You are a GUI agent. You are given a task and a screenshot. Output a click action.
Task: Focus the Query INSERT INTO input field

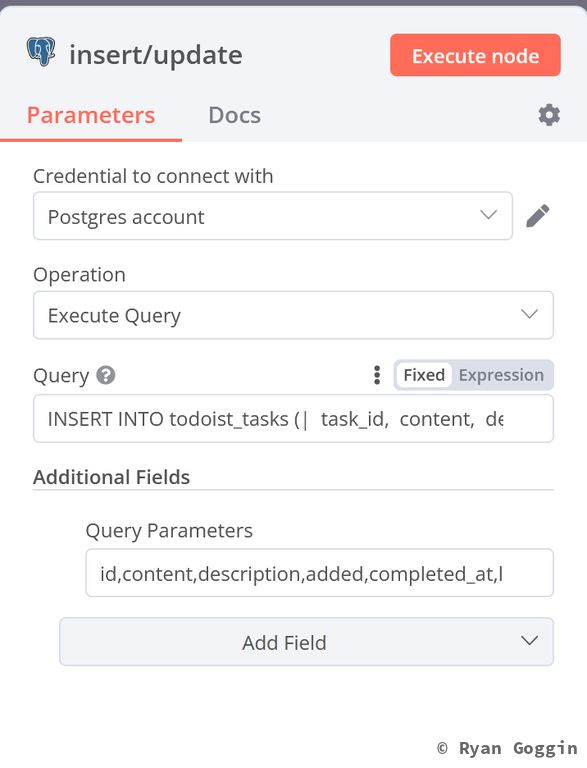click(294, 419)
